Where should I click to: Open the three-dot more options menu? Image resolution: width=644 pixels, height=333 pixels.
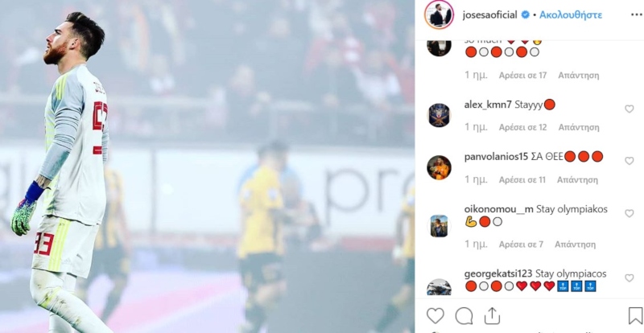(x=636, y=14)
